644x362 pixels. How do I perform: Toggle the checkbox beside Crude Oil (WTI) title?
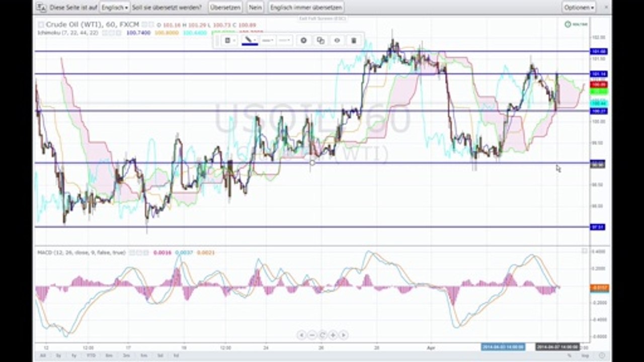click(x=41, y=25)
